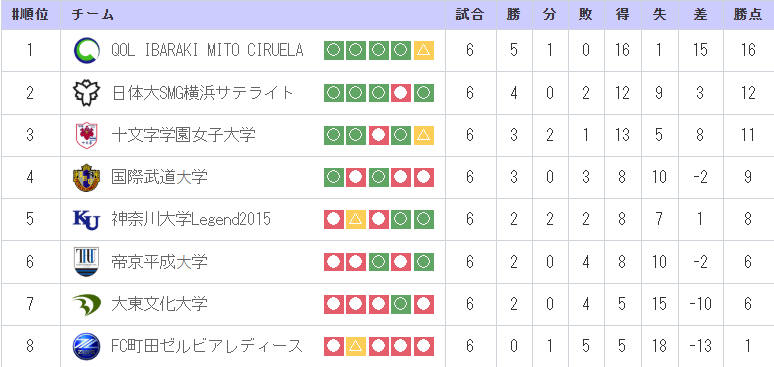Click the 大東文化大学 green logo
This screenshot has height=367, width=774.
coord(86,304)
